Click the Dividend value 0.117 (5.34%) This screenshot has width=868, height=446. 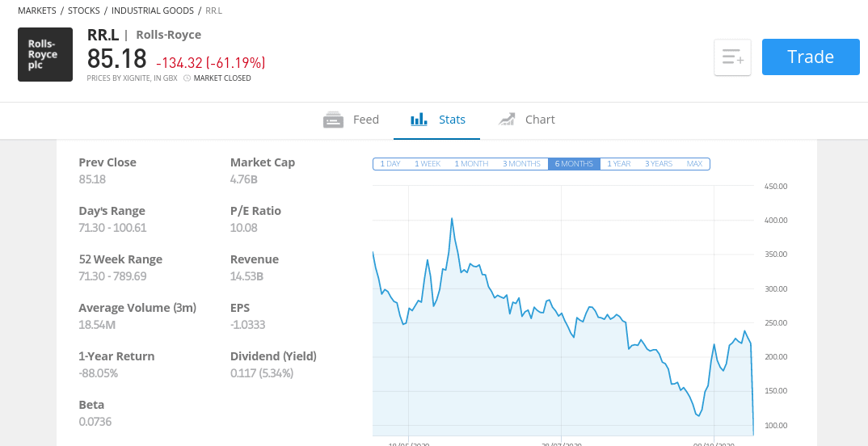pyautogui.click(x=262, y=372)
